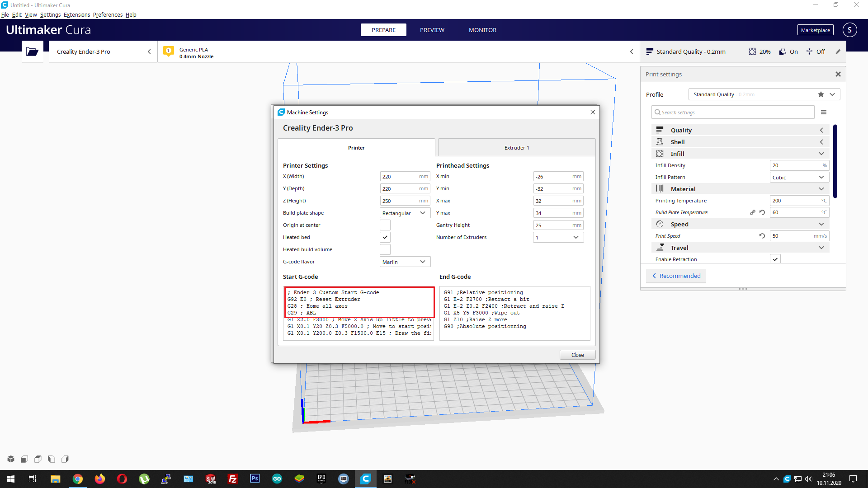The width and height of the screenshot is (868, 488).
Task: Open Windows Start menu
Action: point(11,479)
